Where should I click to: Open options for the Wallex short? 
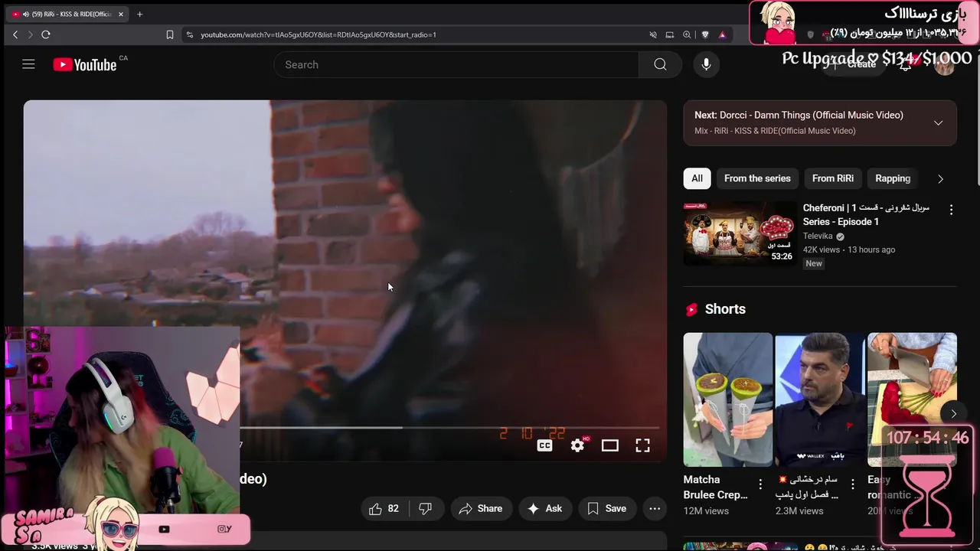coord(852,484)
